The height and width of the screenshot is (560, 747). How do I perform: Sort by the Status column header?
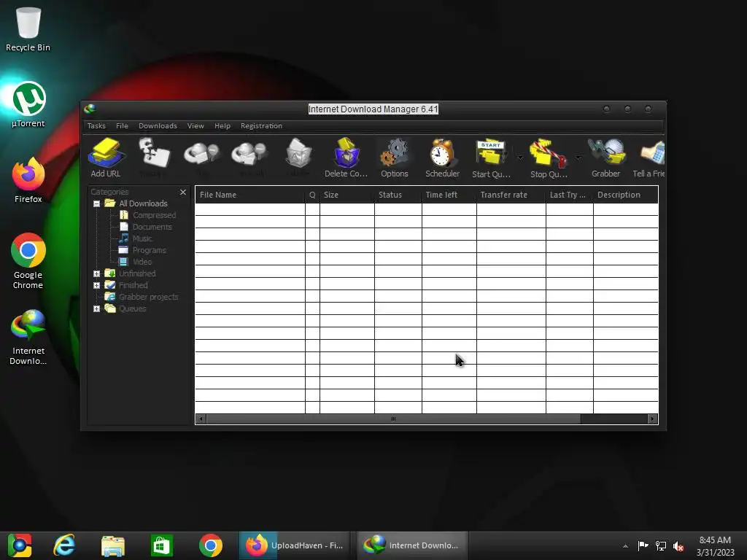point(398,195)
